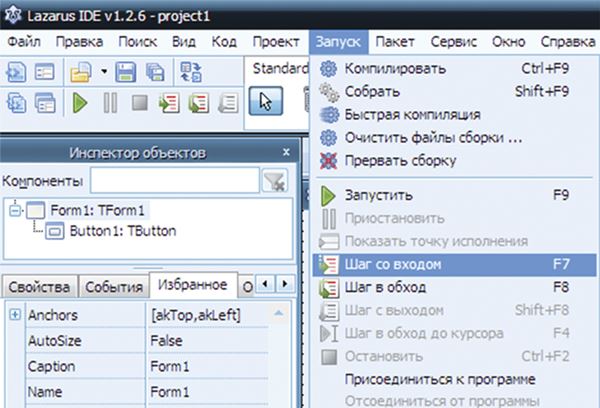Click the Step Over toolbar icon
This screenshot has width=600, height=408.
(x=199, y=103)
